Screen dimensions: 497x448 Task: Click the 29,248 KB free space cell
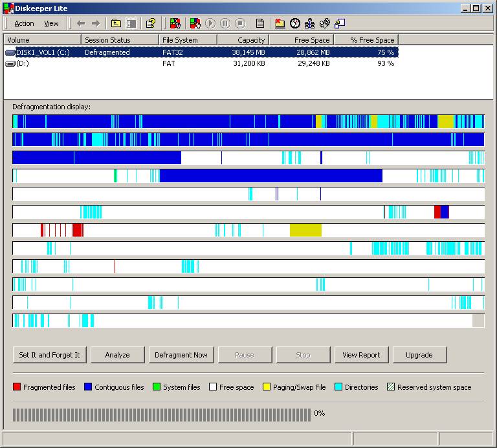pyautogui.click(x=313, y=63)
